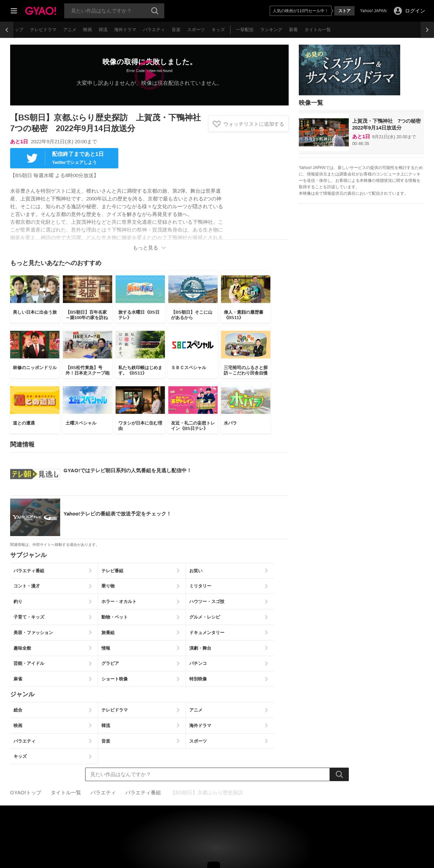Click ウォッチリストに追加する button
This screenshot has width=434, height=868.
click(248, 124)
